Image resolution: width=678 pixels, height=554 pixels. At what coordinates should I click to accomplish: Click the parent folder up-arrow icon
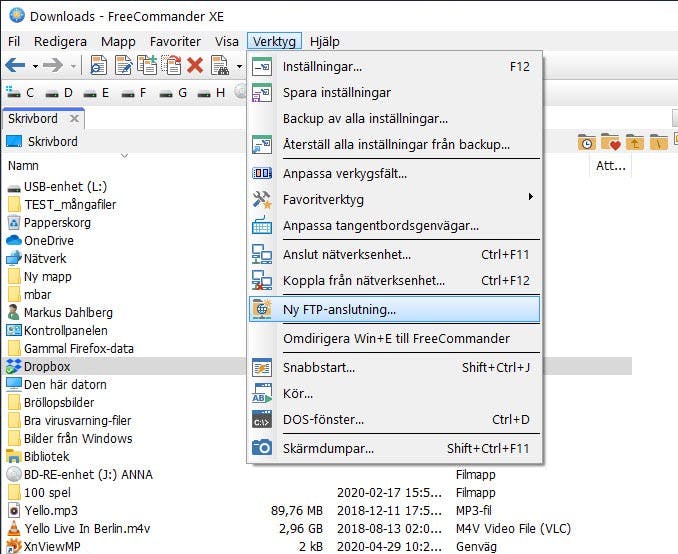(635, 142)
